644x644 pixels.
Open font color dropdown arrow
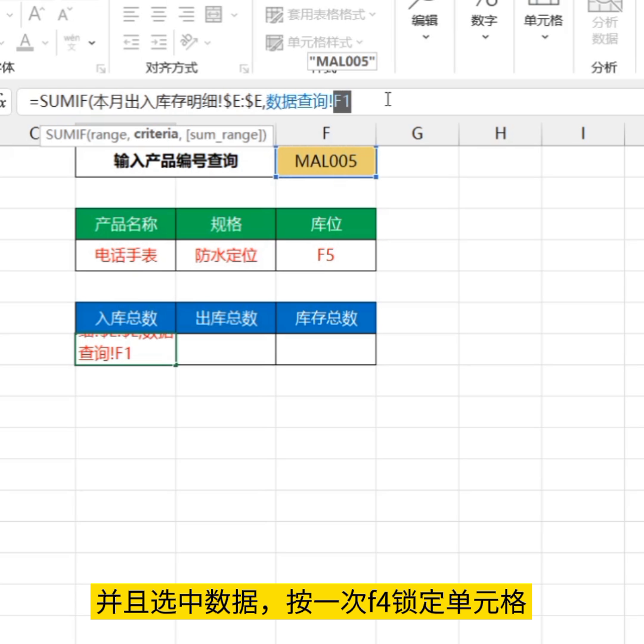(45, 43)
